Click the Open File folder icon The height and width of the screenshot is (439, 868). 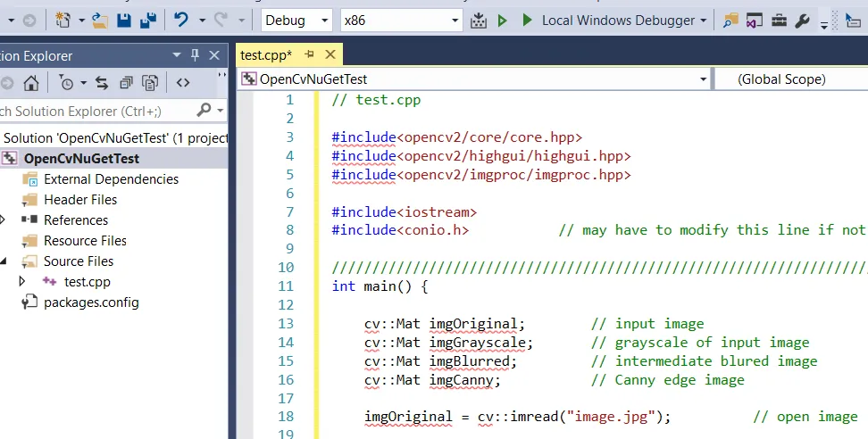coord(100,21)
